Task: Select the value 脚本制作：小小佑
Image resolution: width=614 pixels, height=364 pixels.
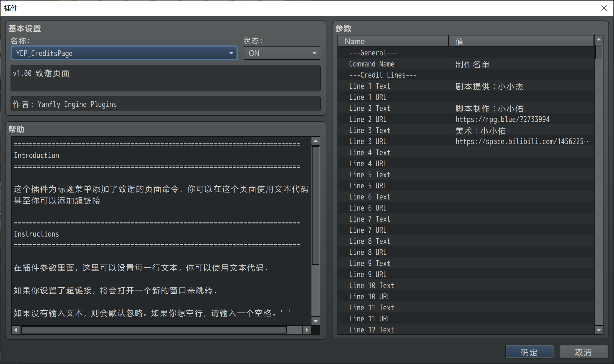Action: pyautogui.click(x=489, y=108)
